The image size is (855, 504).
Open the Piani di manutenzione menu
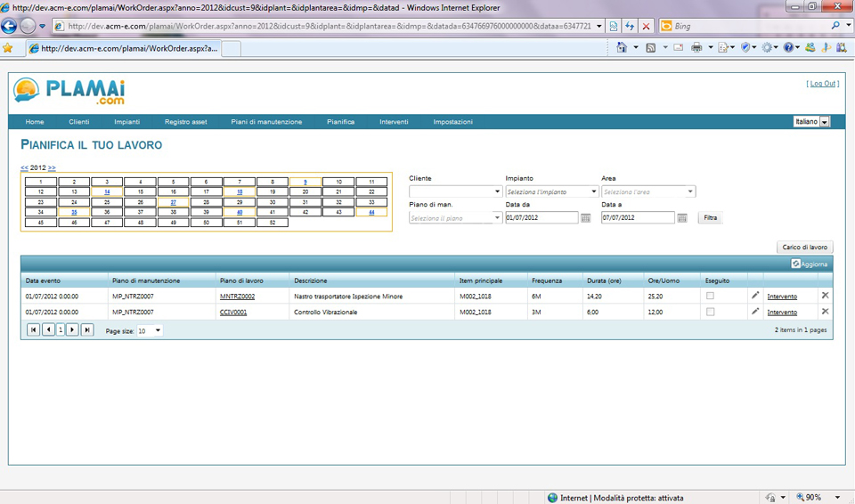pyautogui.click(x=266, y=122)
